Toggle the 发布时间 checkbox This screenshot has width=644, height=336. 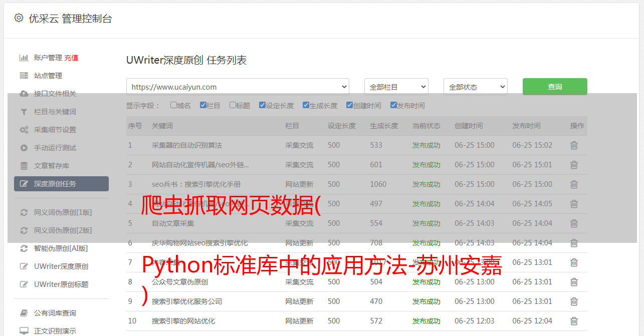[393, 105]
